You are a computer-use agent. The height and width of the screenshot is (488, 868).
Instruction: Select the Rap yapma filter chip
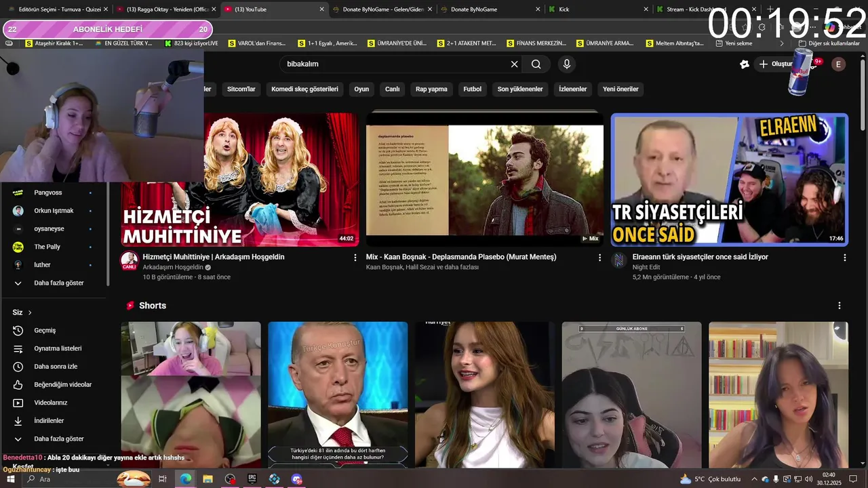(431, 89)
